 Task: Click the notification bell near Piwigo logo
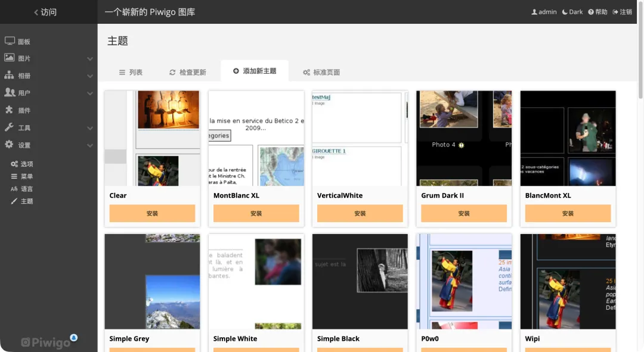click(74, 338)
